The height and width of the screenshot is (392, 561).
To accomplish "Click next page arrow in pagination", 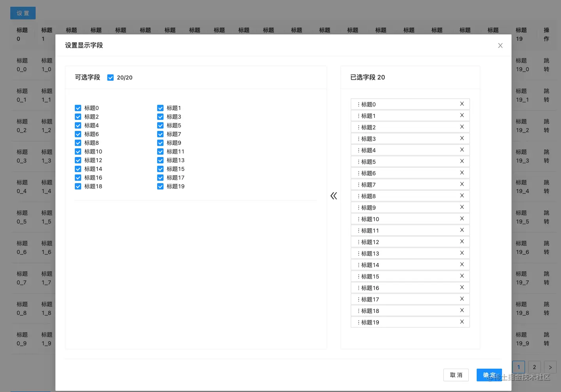I will tap(550, 367).
